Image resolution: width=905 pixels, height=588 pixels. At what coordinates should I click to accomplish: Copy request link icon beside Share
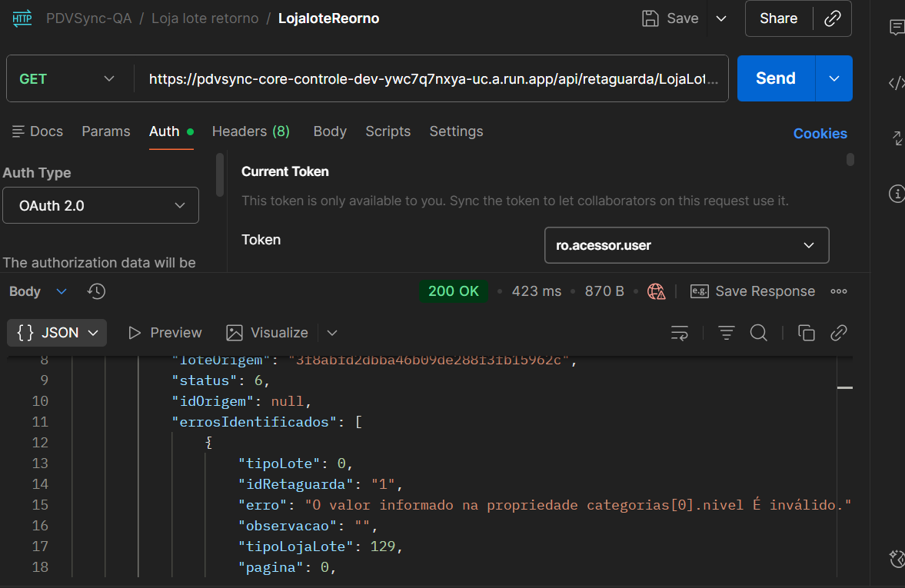832,18
